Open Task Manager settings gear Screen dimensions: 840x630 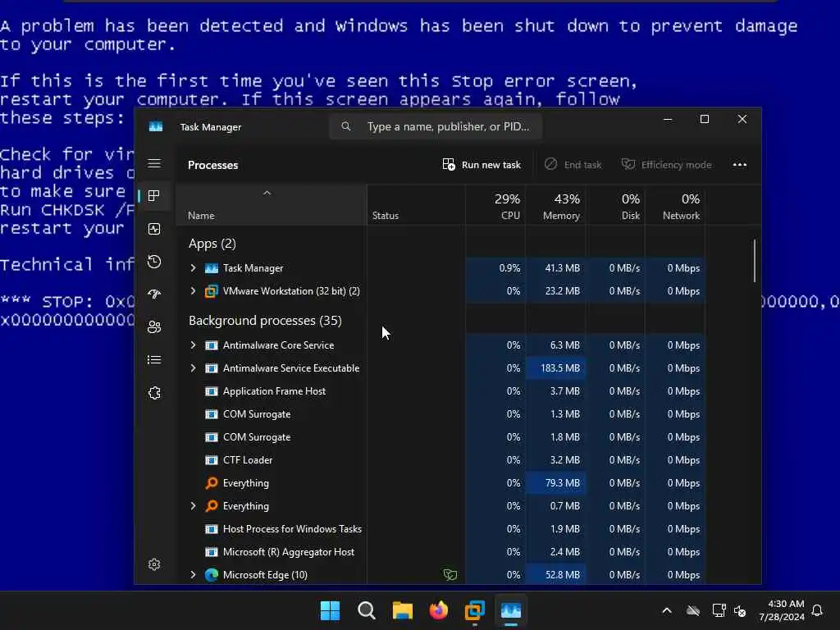pyautogui.click(x=154, y=564)
